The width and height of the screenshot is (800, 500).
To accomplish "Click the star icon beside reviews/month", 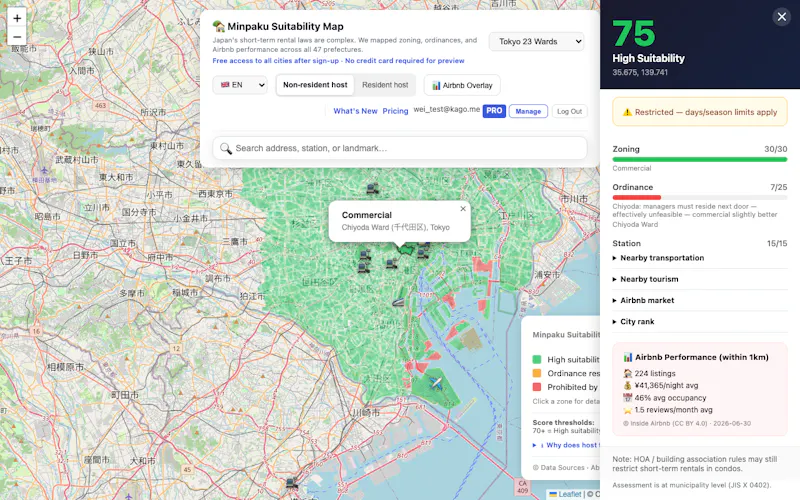I will click(x=628, y=410).
